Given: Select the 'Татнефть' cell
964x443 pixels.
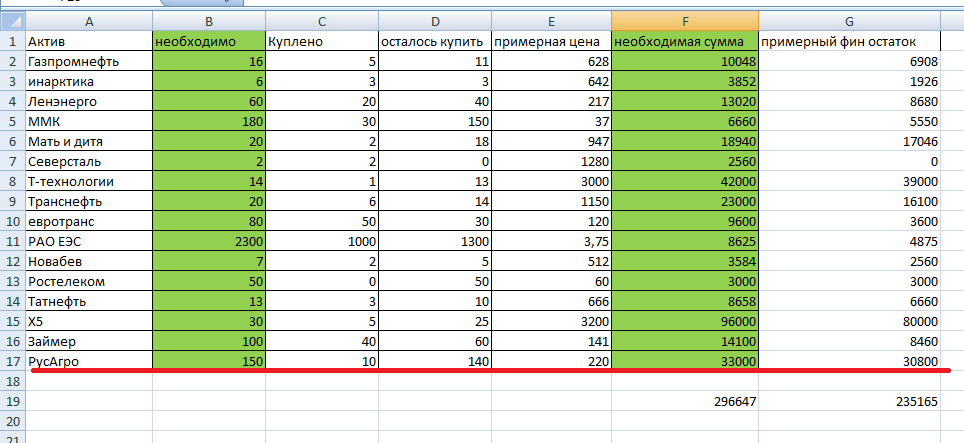Looking at the screenshot, I should tap(89, 301).
